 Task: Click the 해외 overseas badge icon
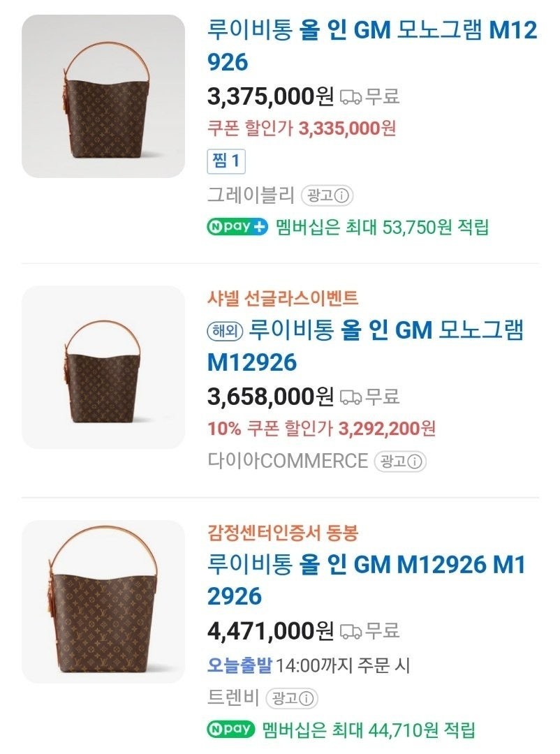pos(225,330)
